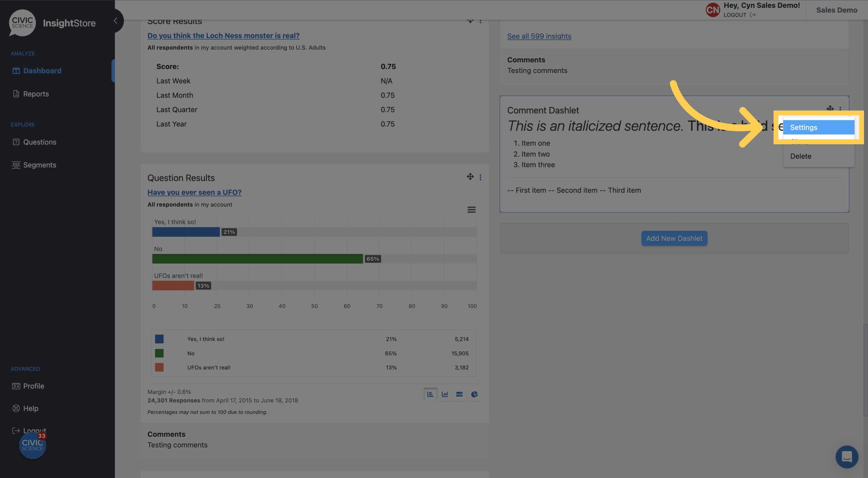The width and height of the screenshot is (868, 478).
Task: Click the CN user avatar
Action: pyautogui.click(x=713, y=10)
